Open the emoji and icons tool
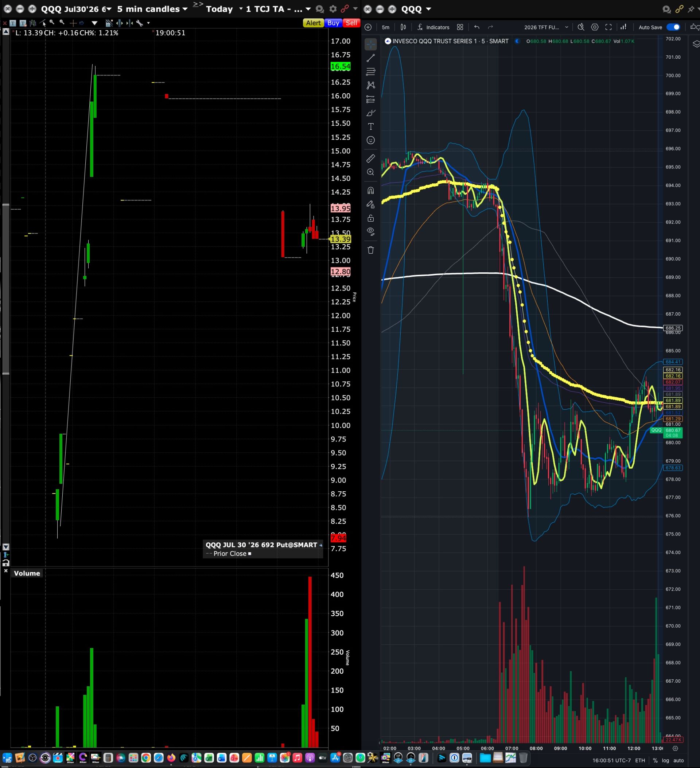This screenshot has height=768, width=700. tap(370, 140)
